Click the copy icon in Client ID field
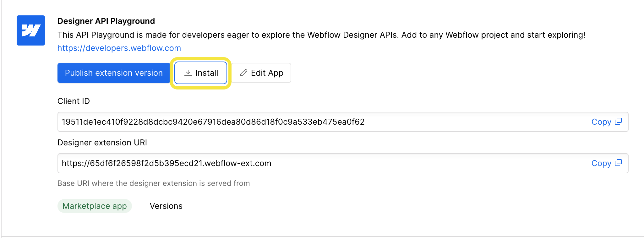Screen dimensions: 644x238 [x=618, y=122]
